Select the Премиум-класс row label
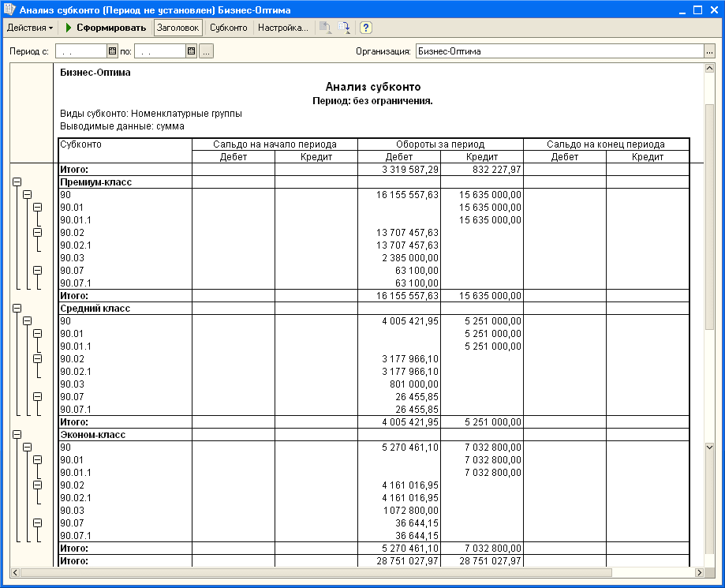The image size is (725, 588). tap(95, 182)
